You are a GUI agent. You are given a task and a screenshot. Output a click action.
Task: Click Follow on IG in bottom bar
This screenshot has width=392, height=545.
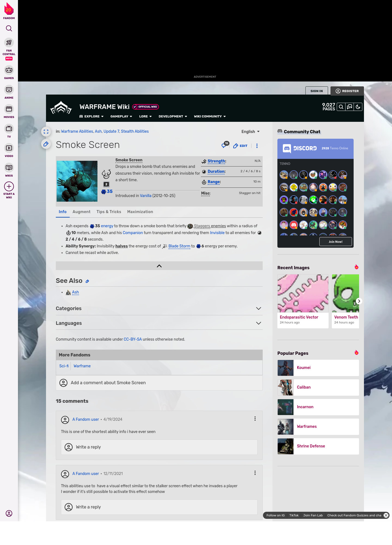275,515
